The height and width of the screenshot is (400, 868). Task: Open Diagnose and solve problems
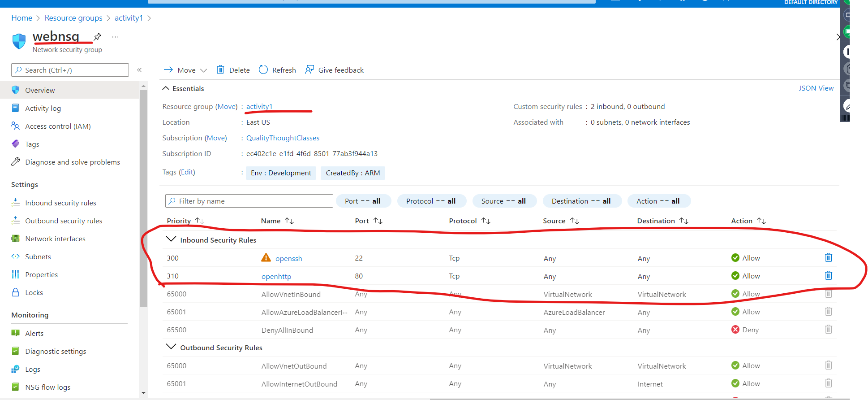73,162
